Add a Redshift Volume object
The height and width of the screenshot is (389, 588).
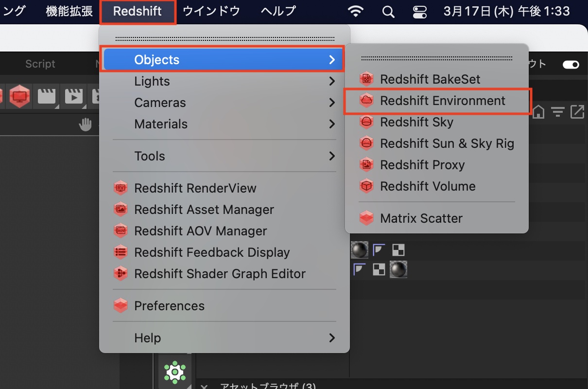pyautogui.click(x=427, y=186)
